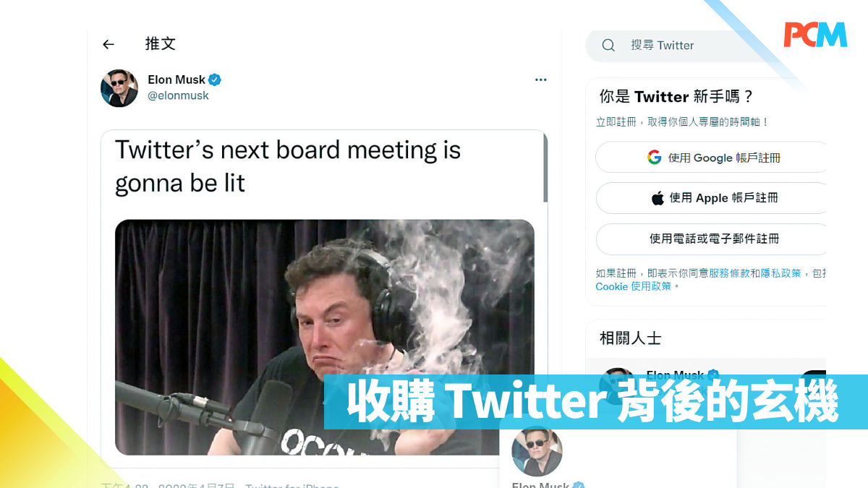Open Elon Musk's profile avatar in tweet header
This screenshot has width=868, height=488.
click(119, 87)
